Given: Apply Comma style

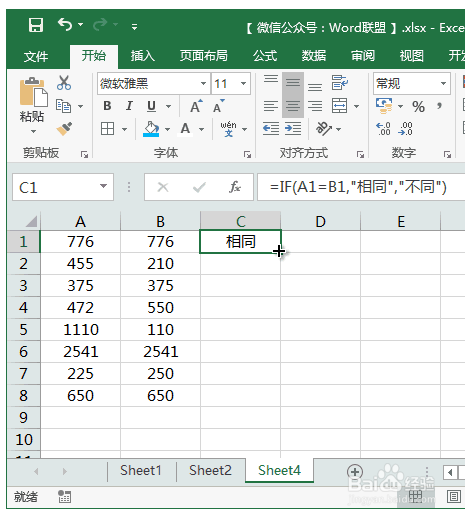Looking at the screenshot, I should [x=440, y=106].
